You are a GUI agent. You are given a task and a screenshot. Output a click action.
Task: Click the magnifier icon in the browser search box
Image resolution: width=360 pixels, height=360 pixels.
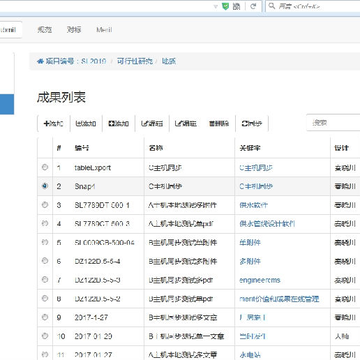click(272, 6)
